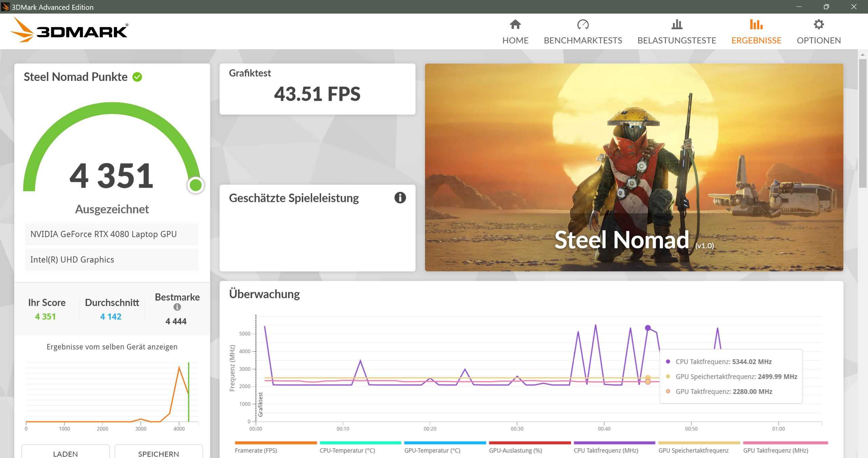Open Belastungsteste via the bar chart icon
Viewport: 868px width, 458px height.
tap(676, 24)
